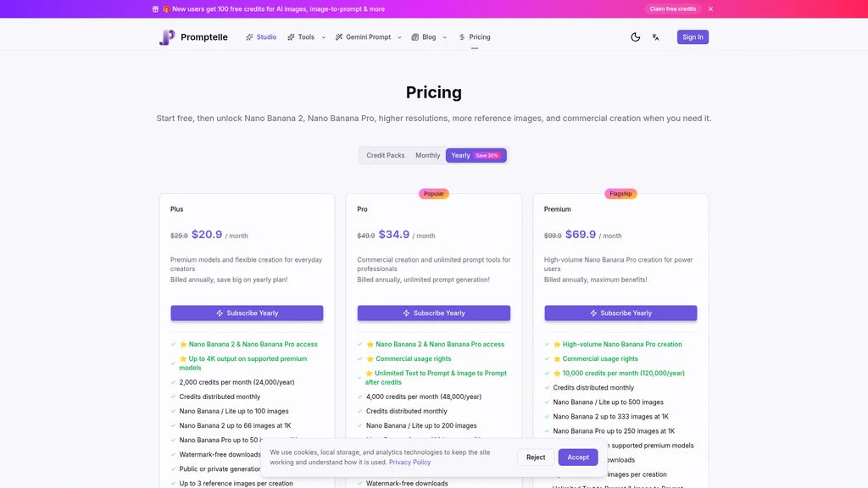The width and height of the screenshot is (868, 488).
Task: Accept cookies in the consent banner
Action: click(578, 457)
